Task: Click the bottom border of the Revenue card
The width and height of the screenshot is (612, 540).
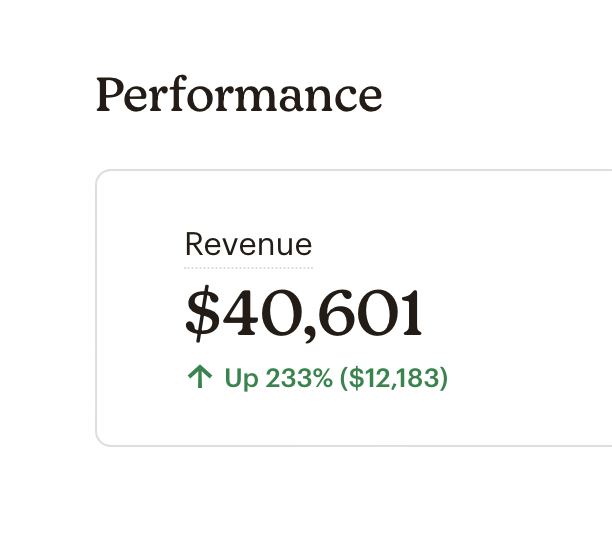Action: [x=350, y=445]
